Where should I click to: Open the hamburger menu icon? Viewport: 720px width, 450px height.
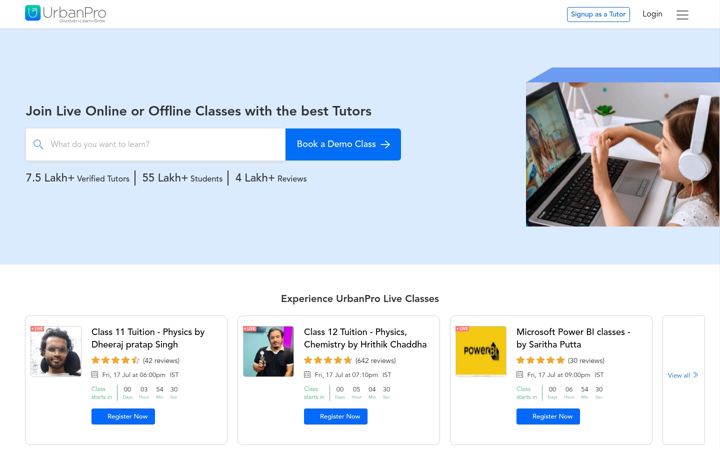[682, 15]
